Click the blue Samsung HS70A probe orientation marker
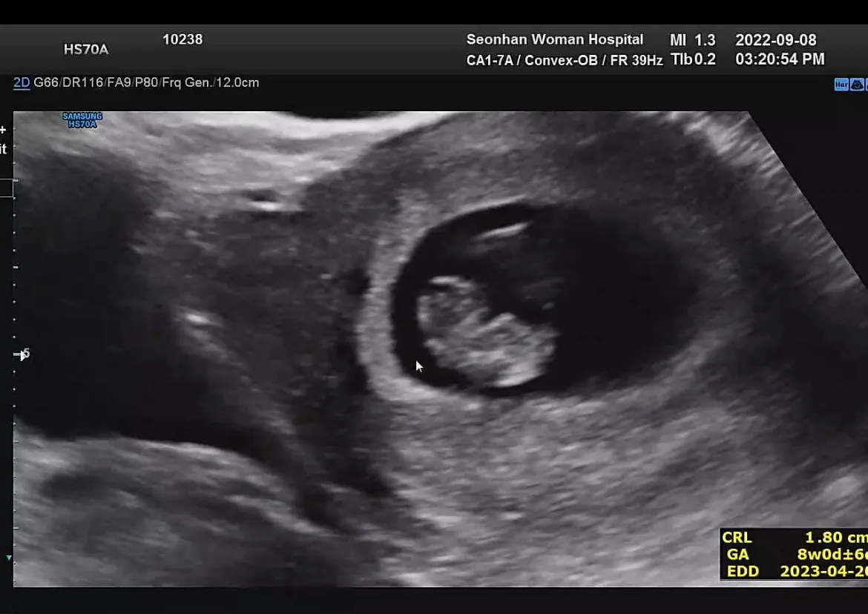 click(x=82, y=120)
